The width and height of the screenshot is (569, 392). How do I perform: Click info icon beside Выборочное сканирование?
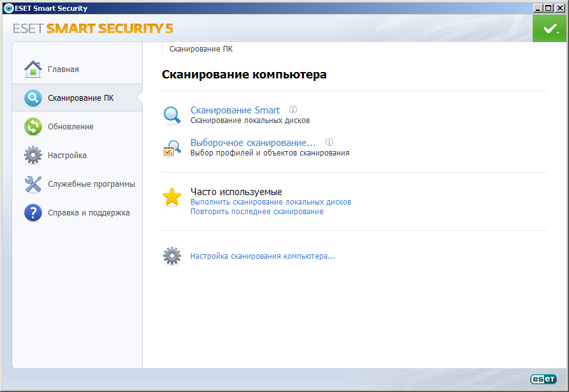tap(329, 142)
